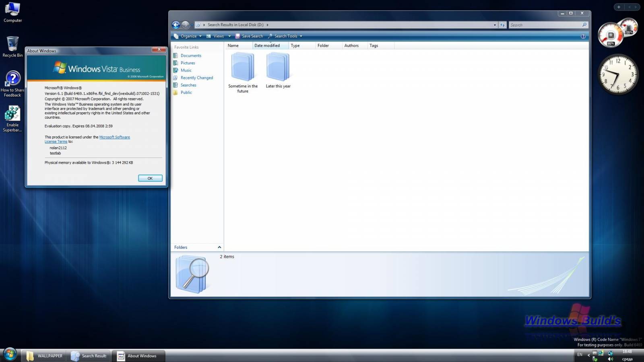Switch to Search Results taskbar button
Viewport: 644px width, 362px height.
coord(89,356)
